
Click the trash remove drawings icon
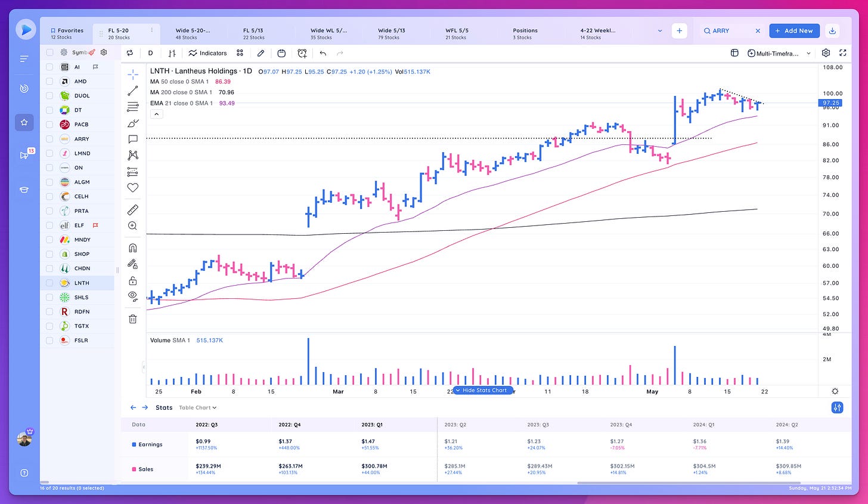pos(133,319)
